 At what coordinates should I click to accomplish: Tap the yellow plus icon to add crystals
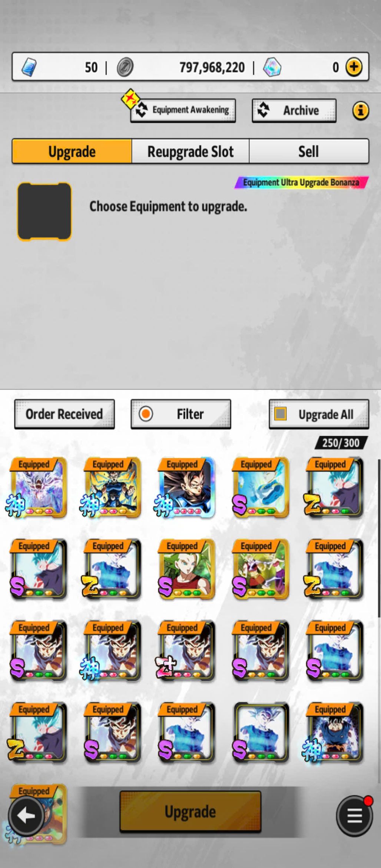point(354,67)
